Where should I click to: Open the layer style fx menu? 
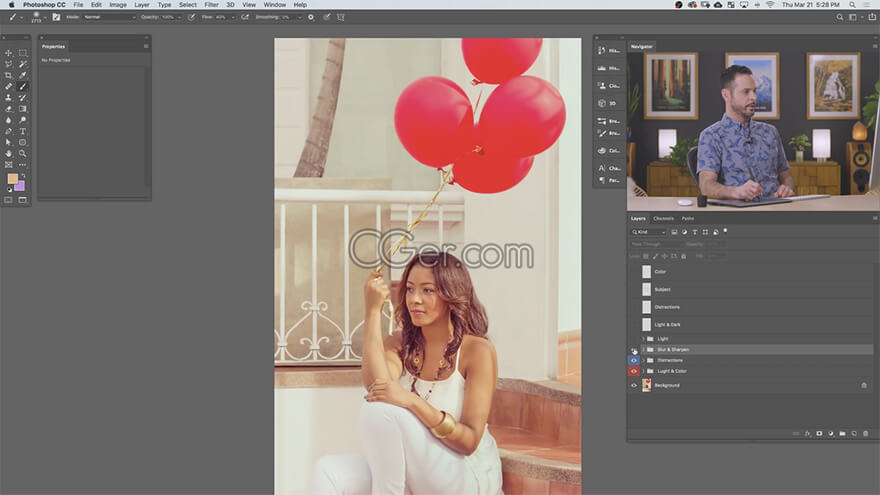(x=808, y=433)
